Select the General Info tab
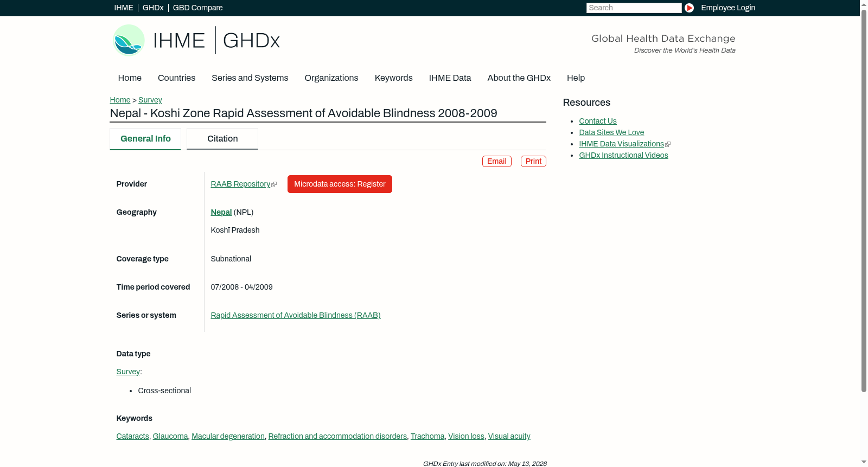 (x=145, y=139)
